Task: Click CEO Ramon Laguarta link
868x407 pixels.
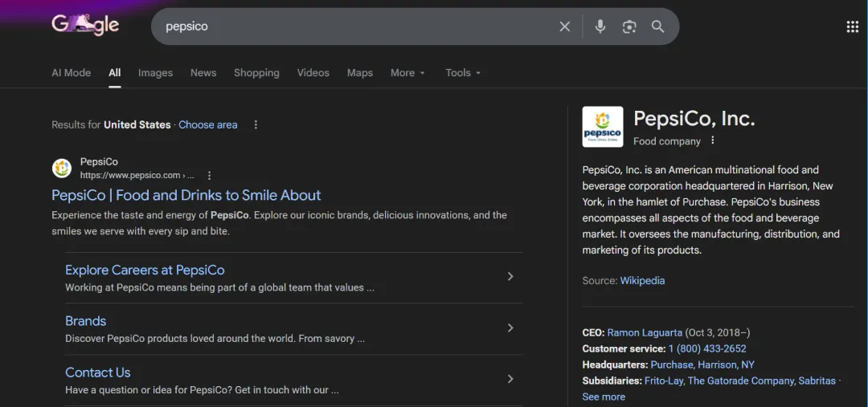Action: [x=645, y=333]
